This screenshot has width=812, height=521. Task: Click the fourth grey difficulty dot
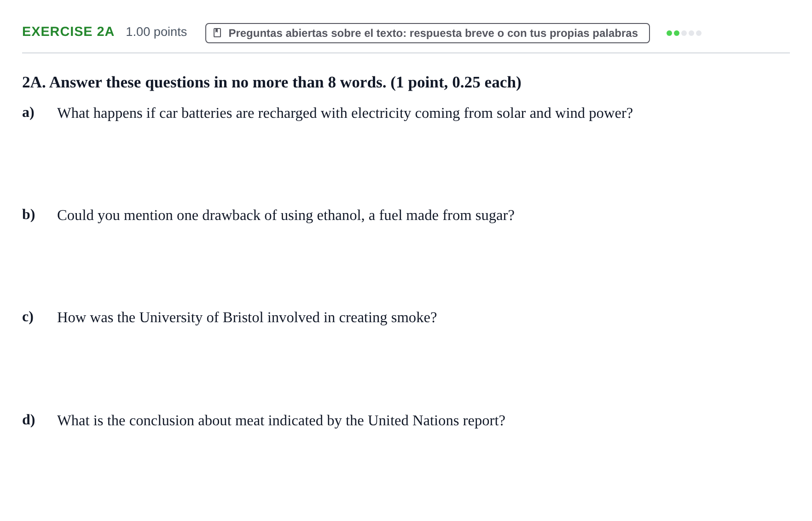pos(691,33)
